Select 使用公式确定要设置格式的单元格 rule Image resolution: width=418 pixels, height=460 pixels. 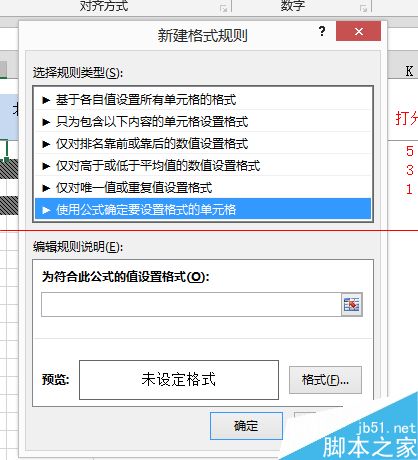point(203,210)
